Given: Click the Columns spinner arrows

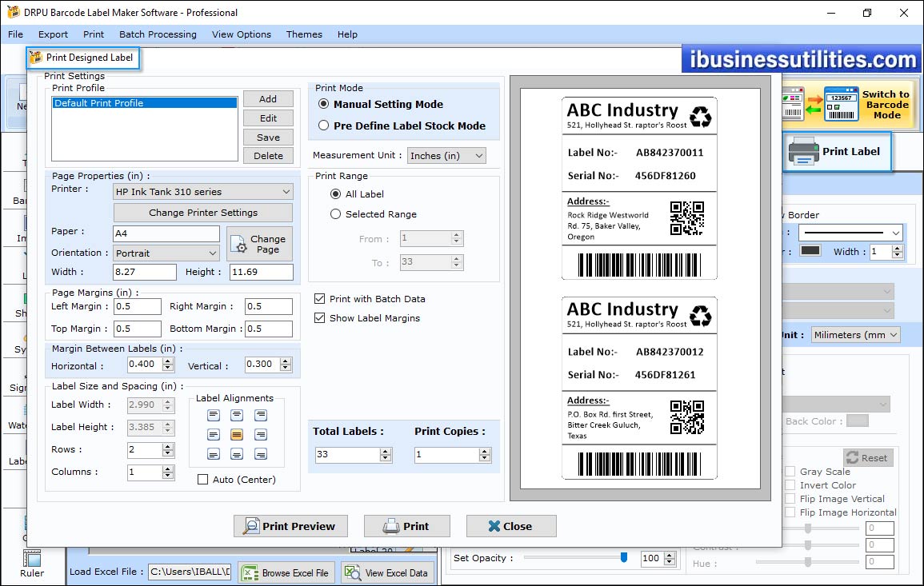Looking at the screenshot, I should pos(168,472).
